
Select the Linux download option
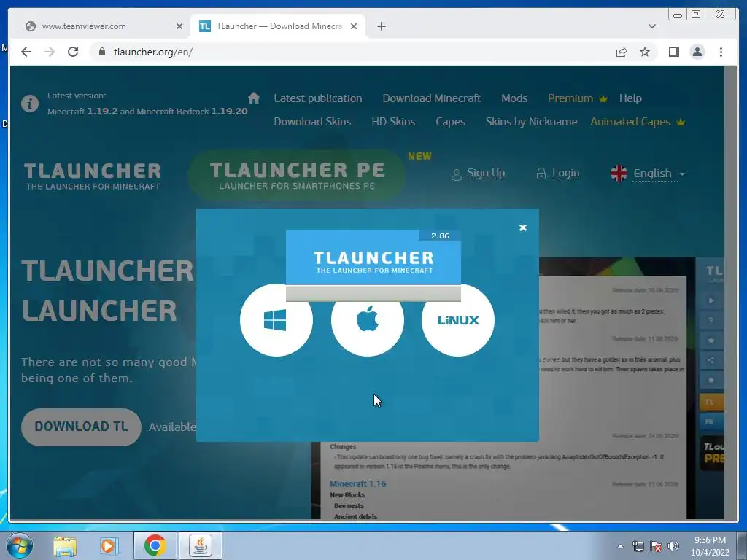coord(458,320)
